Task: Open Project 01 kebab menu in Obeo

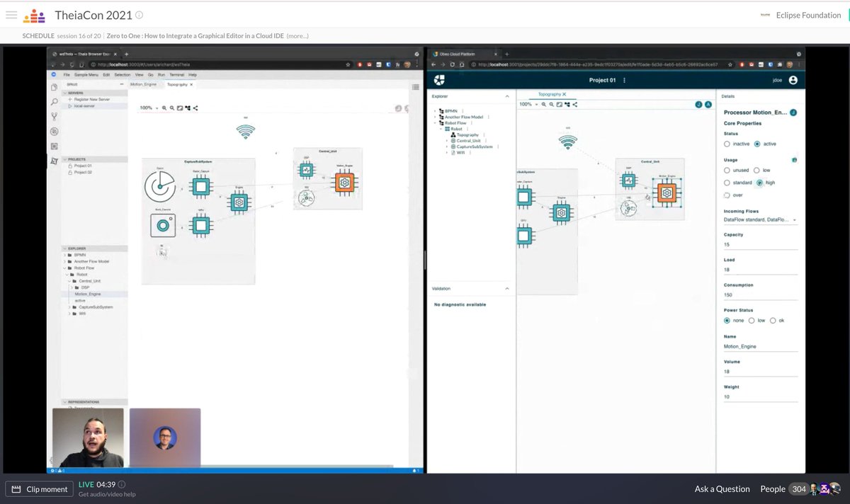Action: pyautogui.click(x=624, y=80)
